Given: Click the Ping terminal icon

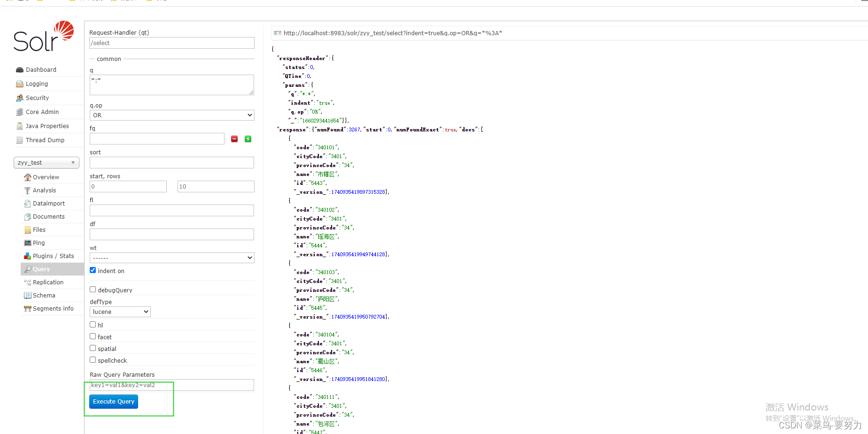Looking at the screenshot, I should click(x=28, y=243).
